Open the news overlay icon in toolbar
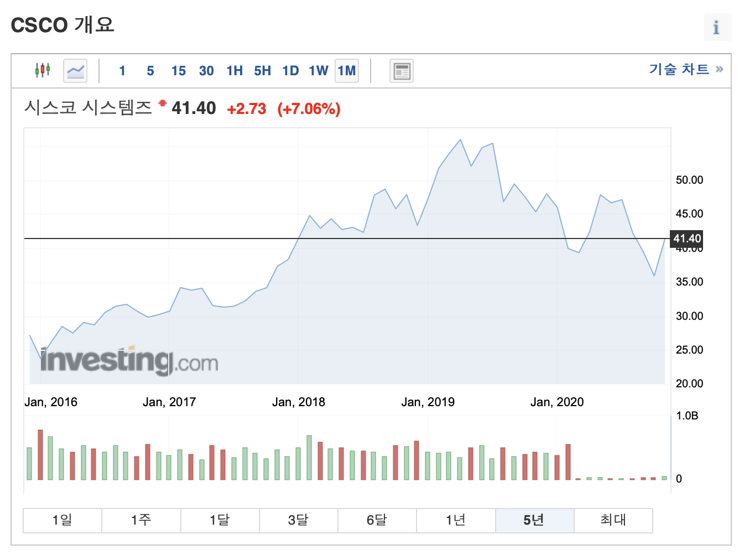 [402, 71]
